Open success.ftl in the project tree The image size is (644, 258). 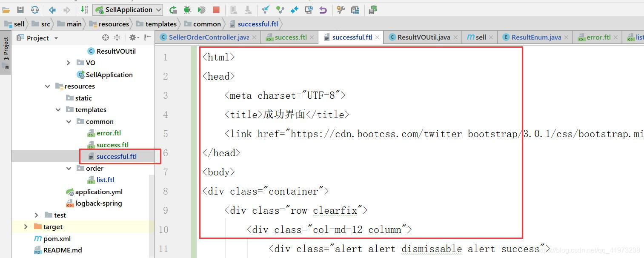108,145
